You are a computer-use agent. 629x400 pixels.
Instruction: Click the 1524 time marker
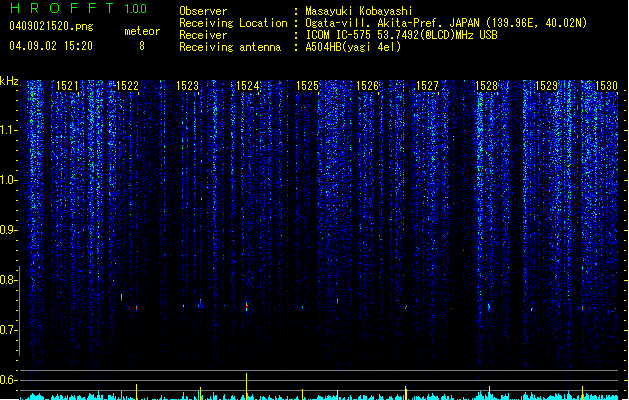pos(248,86)
